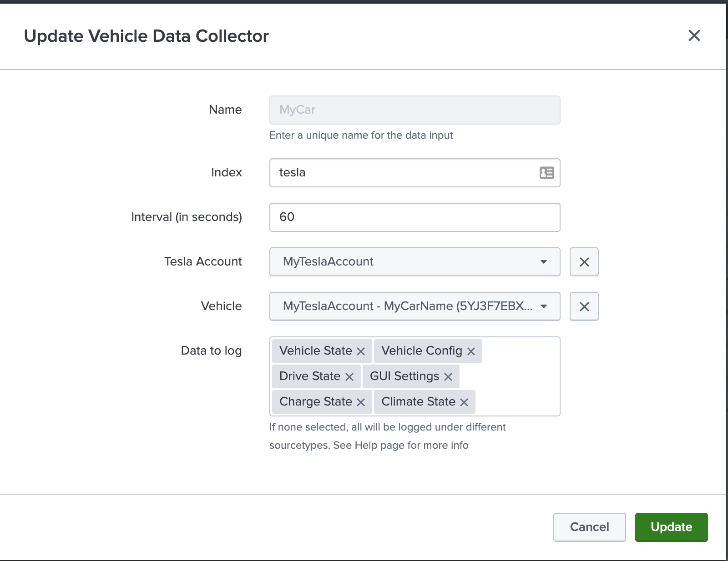This screenshot has height=561, width=728.
Task: Click 'Enter a unique name' help text
Action: (x=361, y=135)
